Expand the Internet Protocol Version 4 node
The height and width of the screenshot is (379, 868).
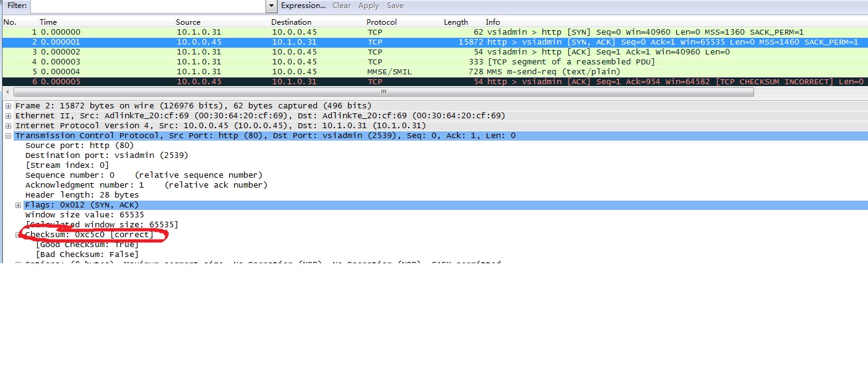[8, 126]
